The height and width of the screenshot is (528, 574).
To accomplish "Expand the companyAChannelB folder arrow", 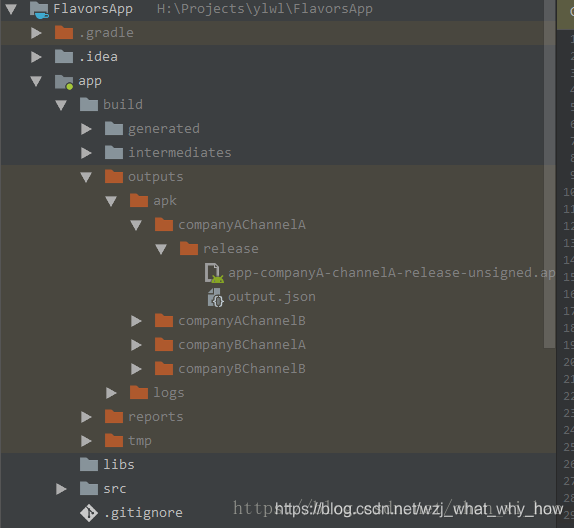I will pyautogui.click(x=136, y=321).
